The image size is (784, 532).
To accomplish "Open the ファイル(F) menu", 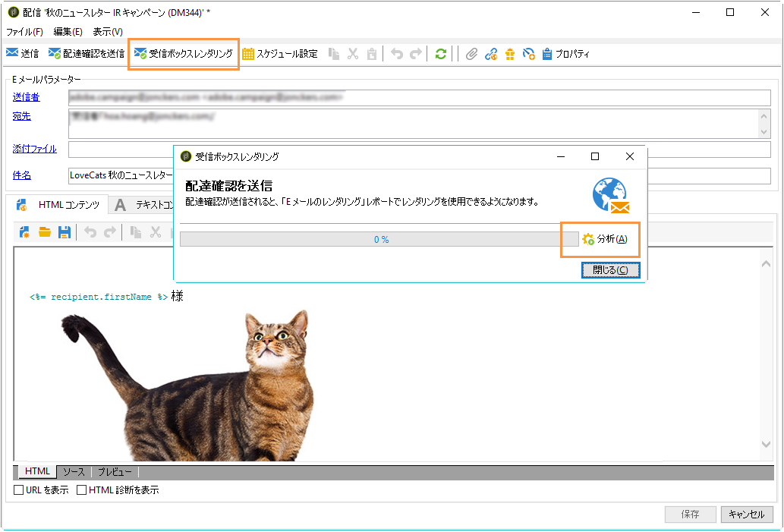I will coord(24,32).
